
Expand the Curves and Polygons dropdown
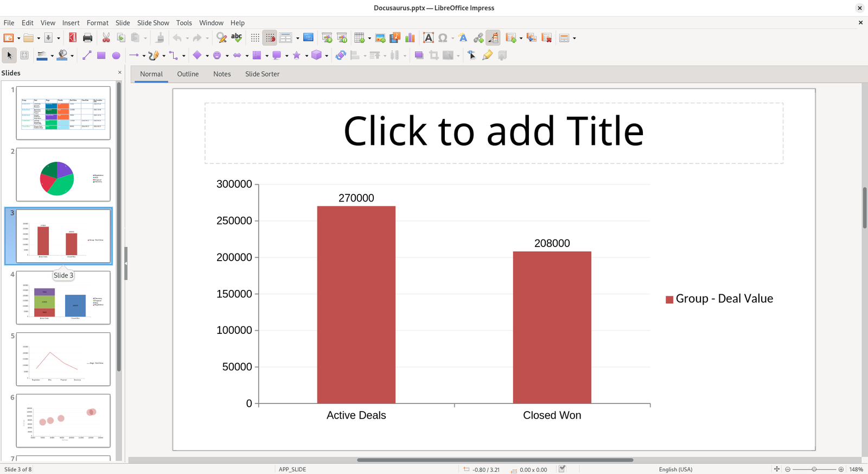click(164, 55)
